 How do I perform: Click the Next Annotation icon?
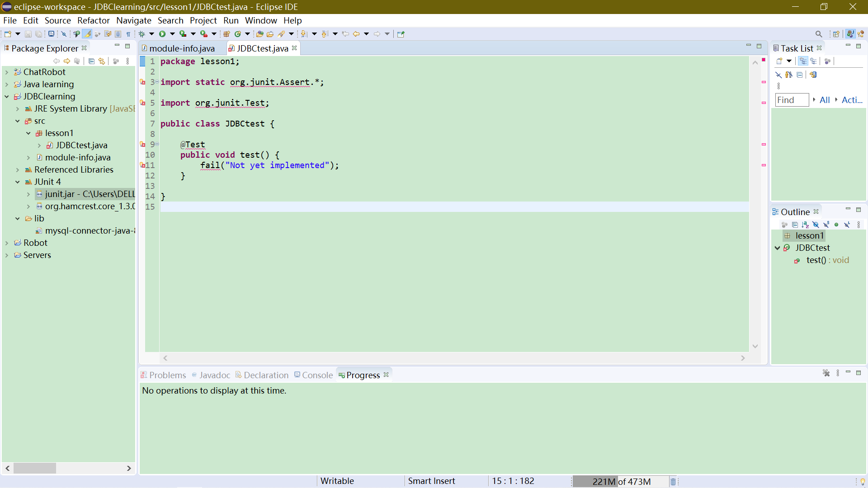pyautogui.click(x=304, y=34)
